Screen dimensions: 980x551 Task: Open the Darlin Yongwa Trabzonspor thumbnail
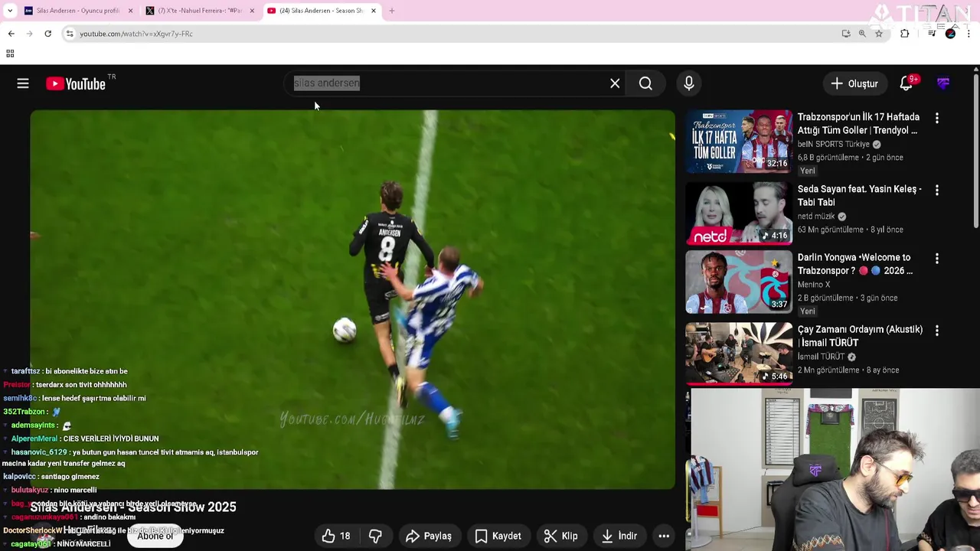point(739,282)
